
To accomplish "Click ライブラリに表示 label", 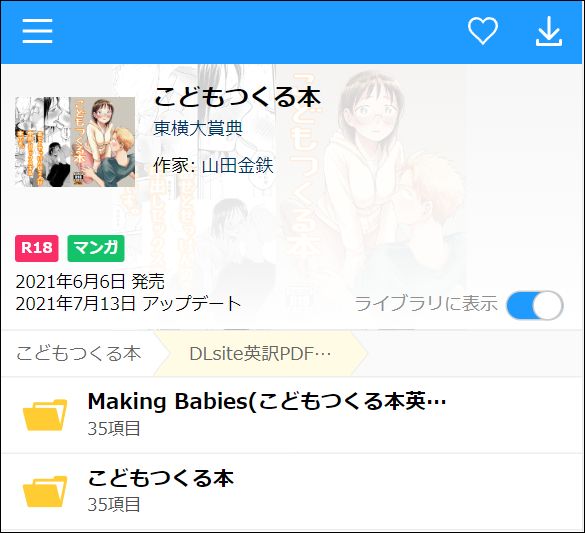I will click(x=426, y=304).
